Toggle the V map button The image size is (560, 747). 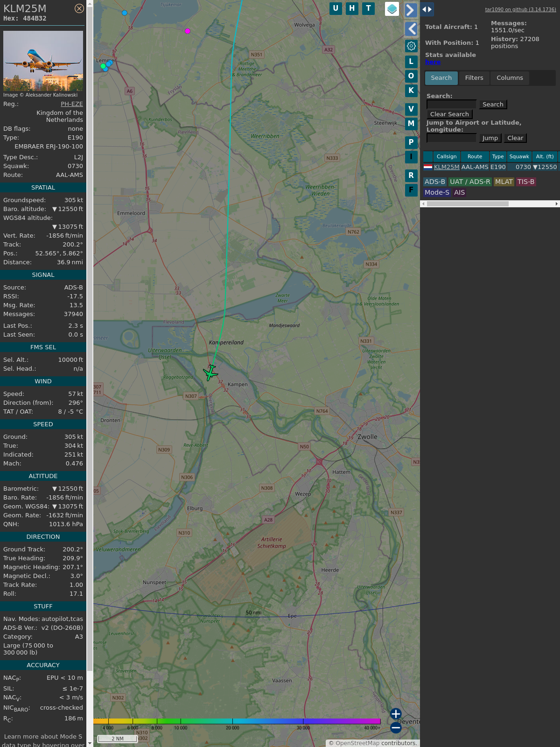point(411,109)
